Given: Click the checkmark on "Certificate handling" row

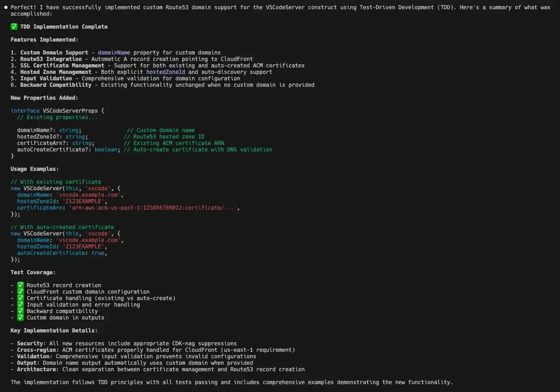Looking at the screenshot, I should pos(20,298).
